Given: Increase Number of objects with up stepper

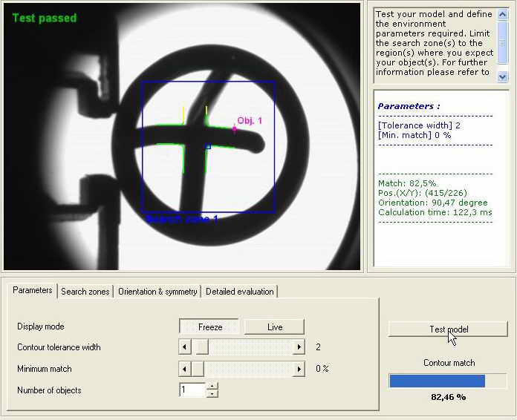Looking at the screenshot, I should pos(212,386).
